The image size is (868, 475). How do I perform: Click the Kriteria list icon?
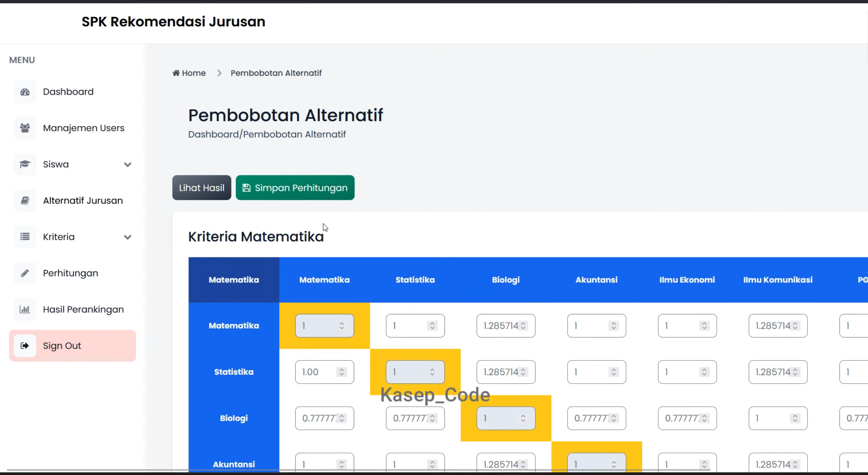(x=25, y=237)
